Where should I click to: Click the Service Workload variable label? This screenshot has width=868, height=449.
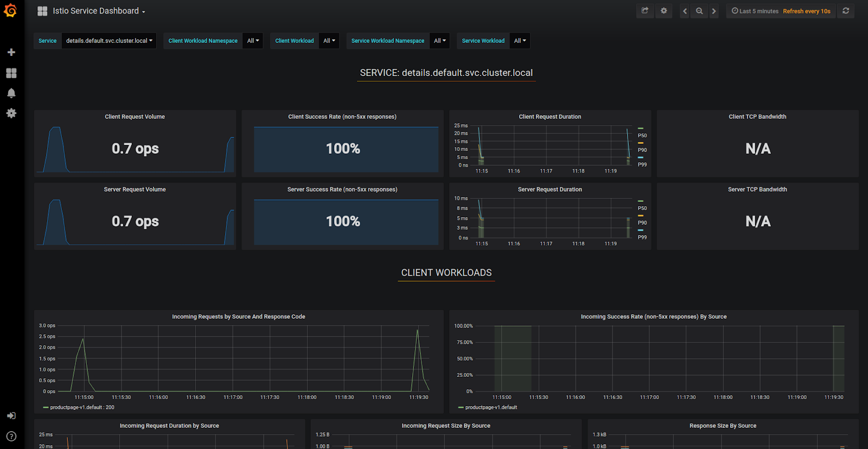click(x=483, y=41)
